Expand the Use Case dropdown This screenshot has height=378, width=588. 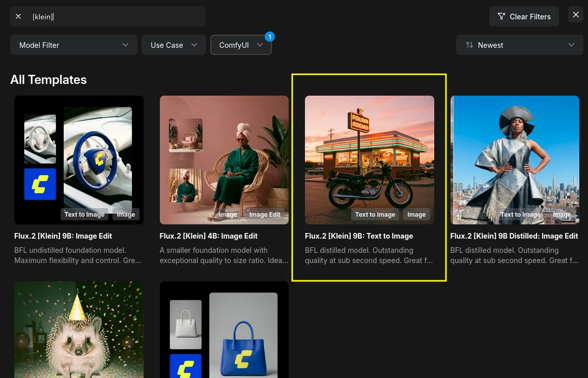174,45
